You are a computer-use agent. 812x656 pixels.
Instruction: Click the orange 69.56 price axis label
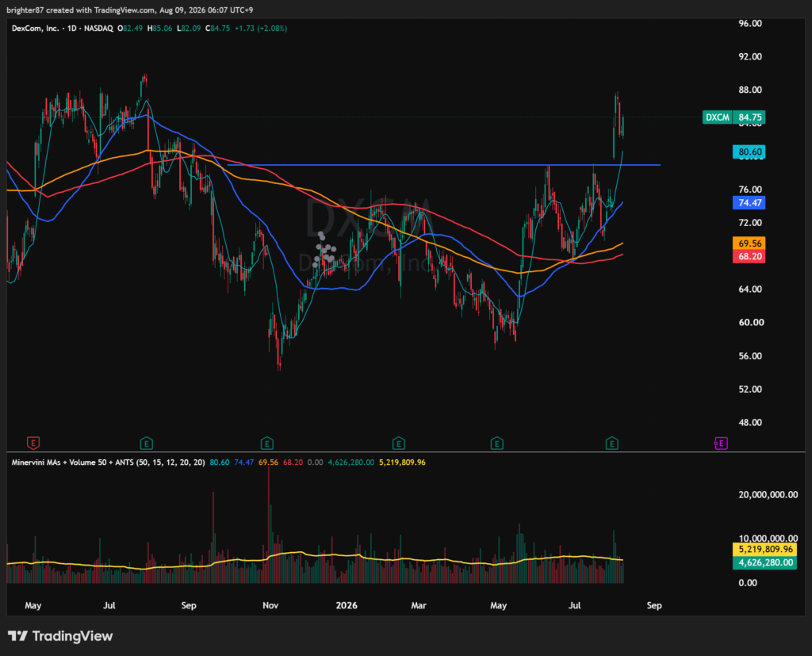click(x=749, y=243)
